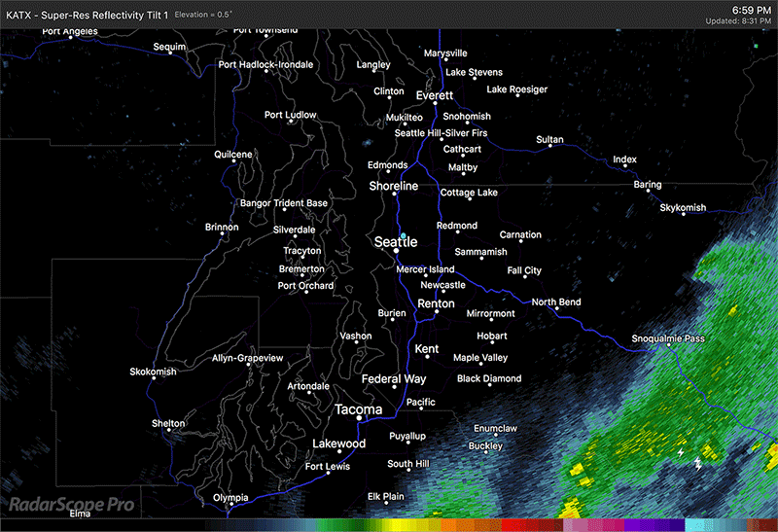Click the Enumclaw city dot marker
The height and width of the screenshot is (532, 778).
(494, 436)
